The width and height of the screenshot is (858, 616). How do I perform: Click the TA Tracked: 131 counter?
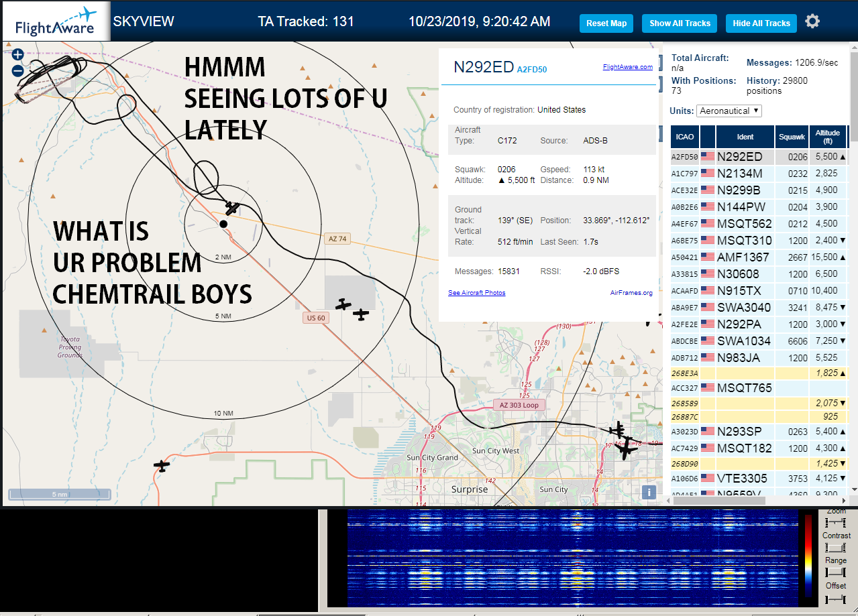click(306, 21)
